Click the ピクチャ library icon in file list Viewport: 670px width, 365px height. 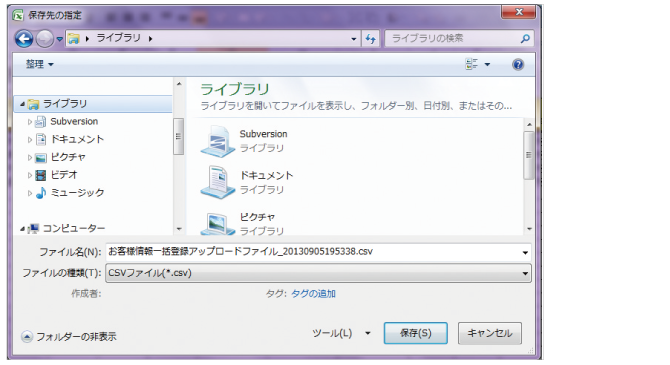217,224
